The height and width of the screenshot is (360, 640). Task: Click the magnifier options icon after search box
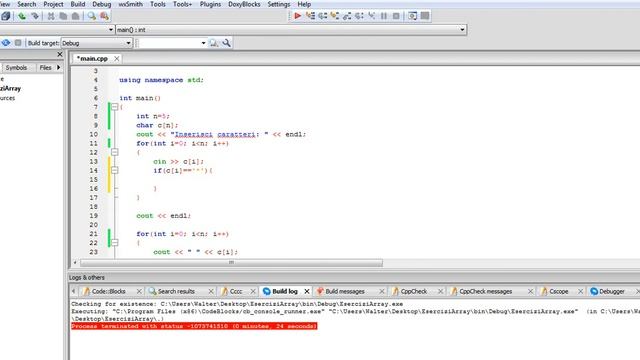point(227,42)
